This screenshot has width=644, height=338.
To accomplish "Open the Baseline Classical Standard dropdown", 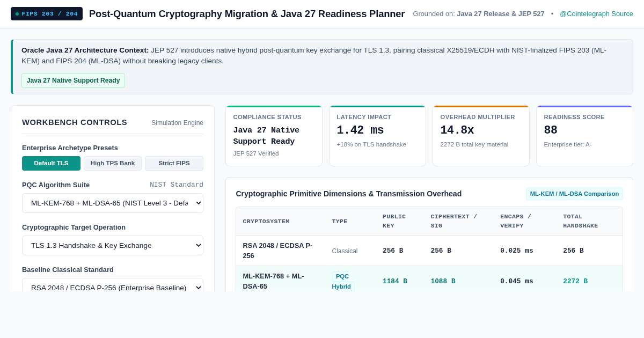I will (x=113, y=285).
